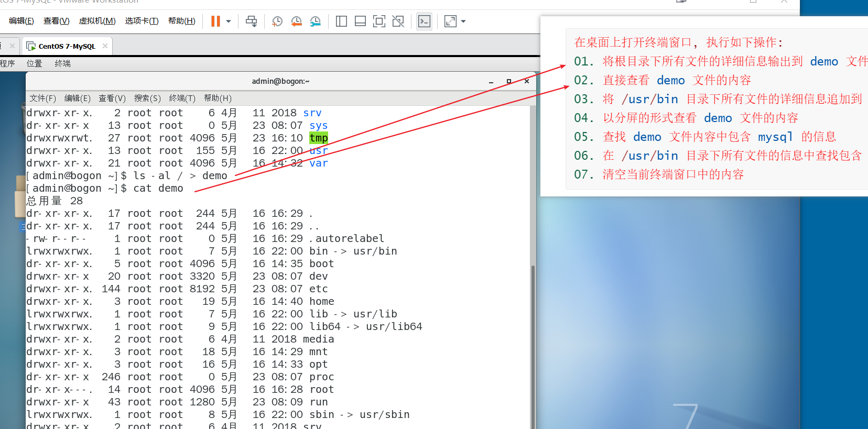Viewport: 868px width, 429px height.
Task: Open terminal 文件(F) menu
Action: [42, 98]
